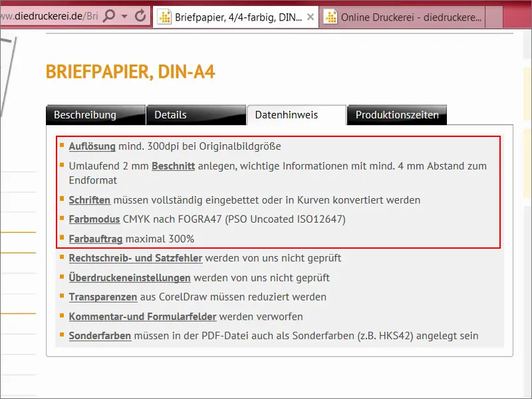Open the Produktionszeiten tab
The width and height of the screenshot is (532, 399).
[397, 115]
